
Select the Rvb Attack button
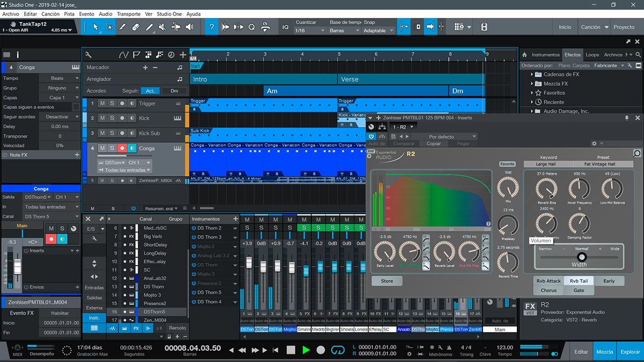coord(548,281)
